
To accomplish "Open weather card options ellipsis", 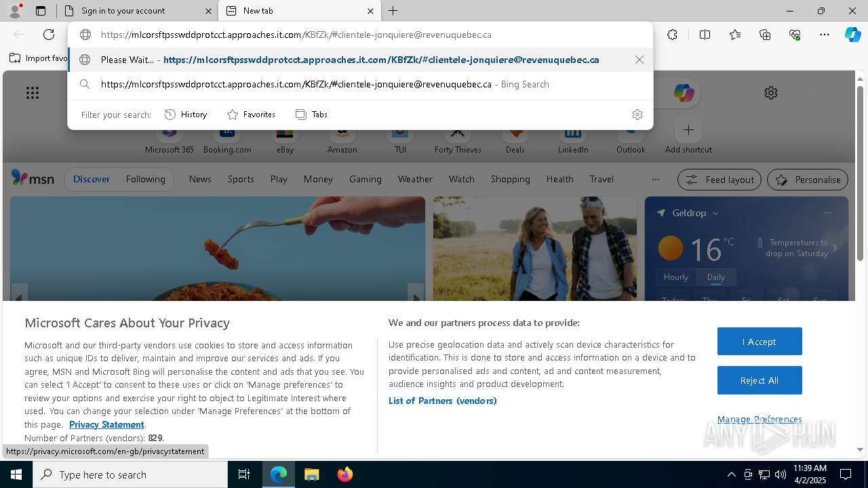I will [x=827, y=213].
